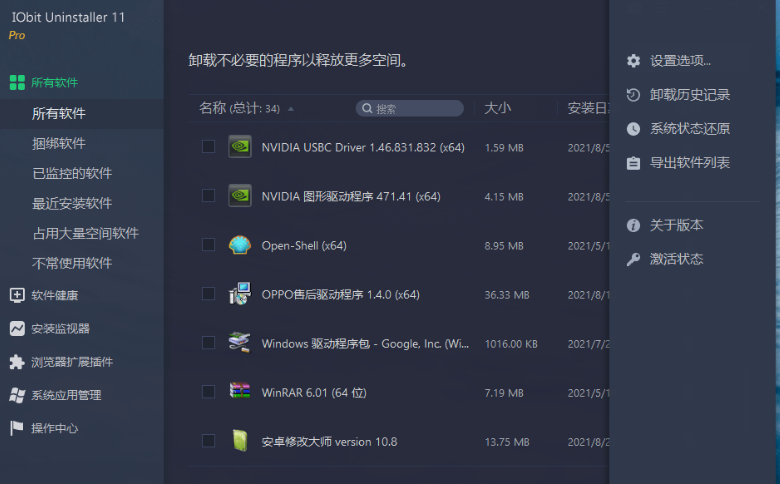Select the Open-Shell (x64) checkbox
The width and height of the screenshot is (780, 484).
click(x=208, y=245)
